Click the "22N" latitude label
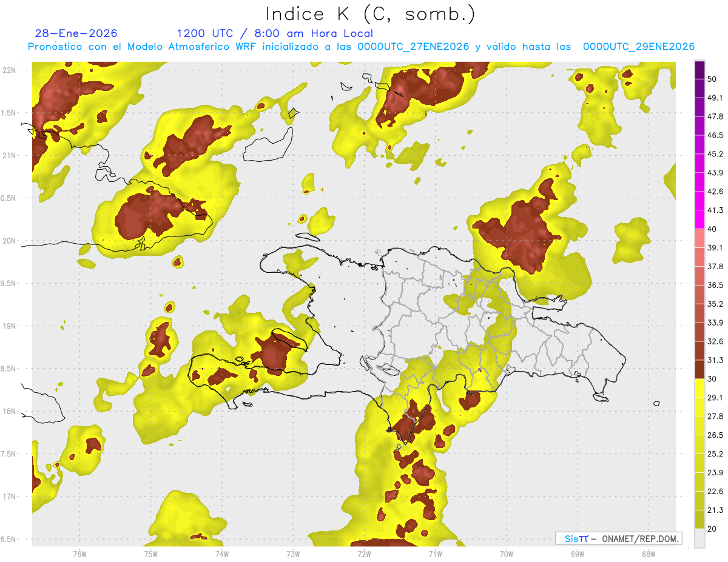The image size is (728, 562). (x=10, y=70)
